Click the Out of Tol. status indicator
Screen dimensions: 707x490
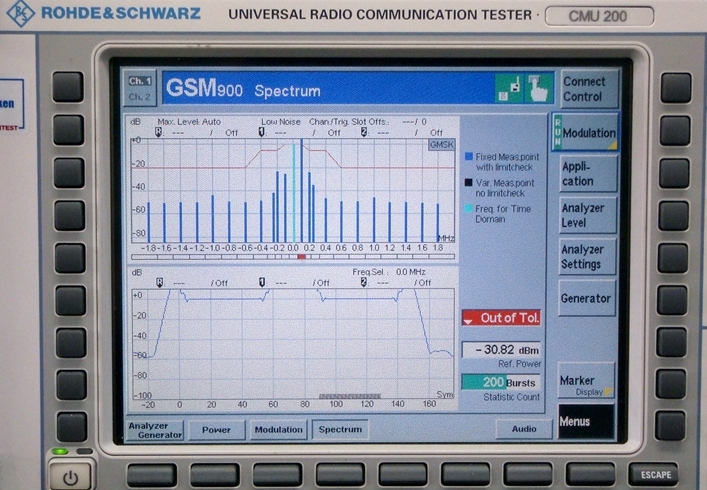501,318
